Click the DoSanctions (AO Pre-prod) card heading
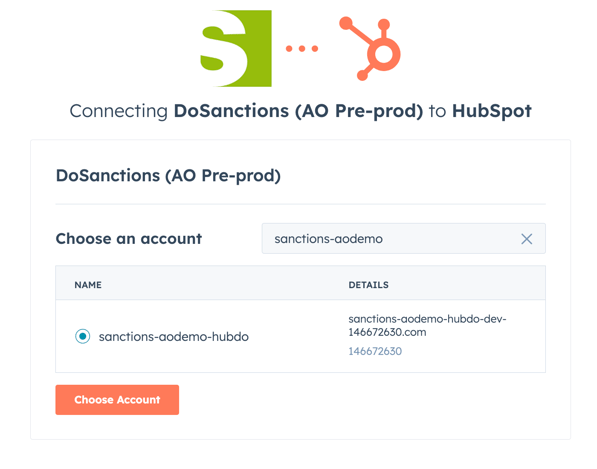 coord(168,175)
